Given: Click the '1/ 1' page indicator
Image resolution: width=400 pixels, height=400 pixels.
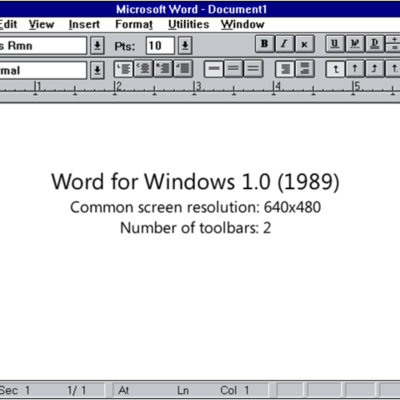Looking at the screenshot, I should click(77, 390).
